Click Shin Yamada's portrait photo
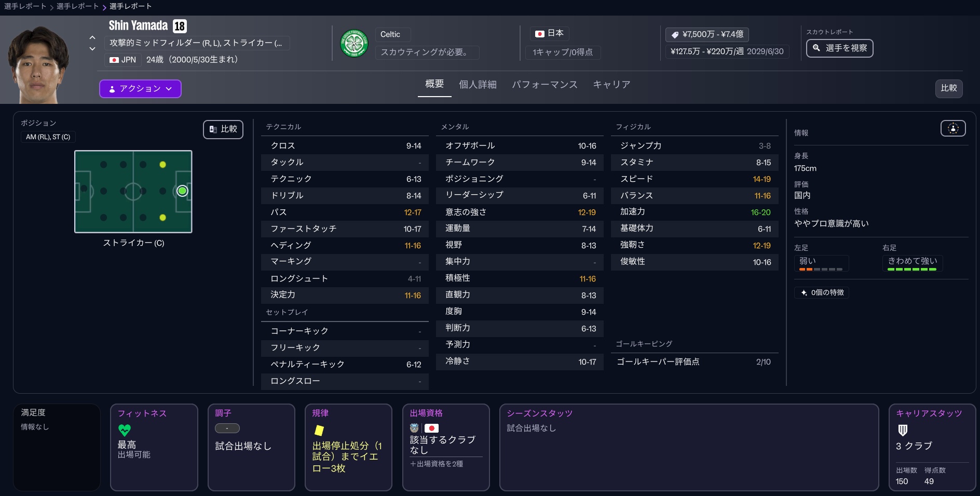The image size is (980, 496). 37,62
